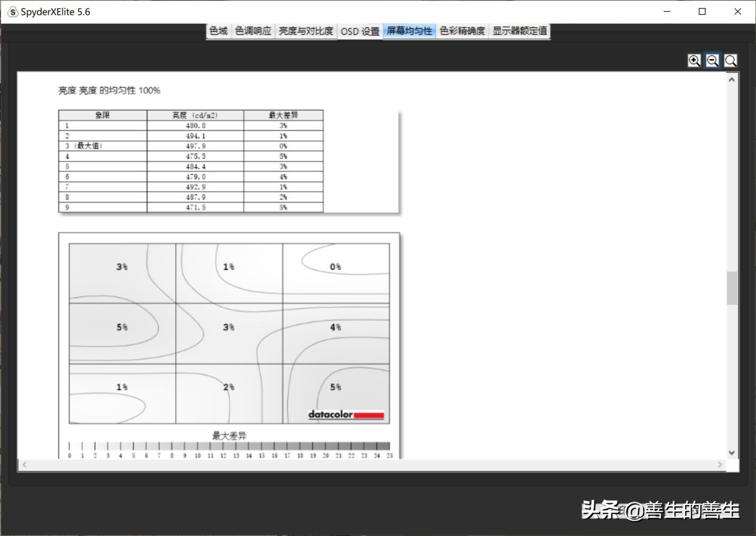Image resolution: width=756 pixels, height=536 pixels.
Task: Click the right arrow of the horizontal scrollbar
Action: click(721, 465)
